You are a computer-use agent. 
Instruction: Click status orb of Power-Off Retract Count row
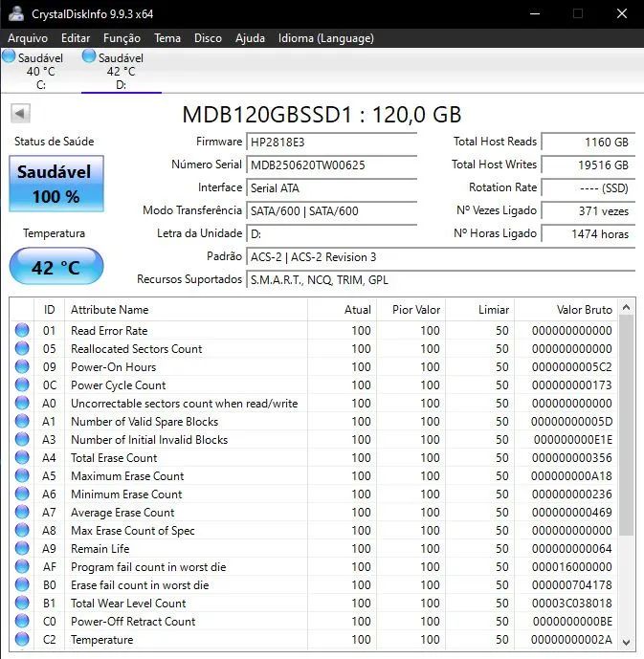tap(22, 621)
